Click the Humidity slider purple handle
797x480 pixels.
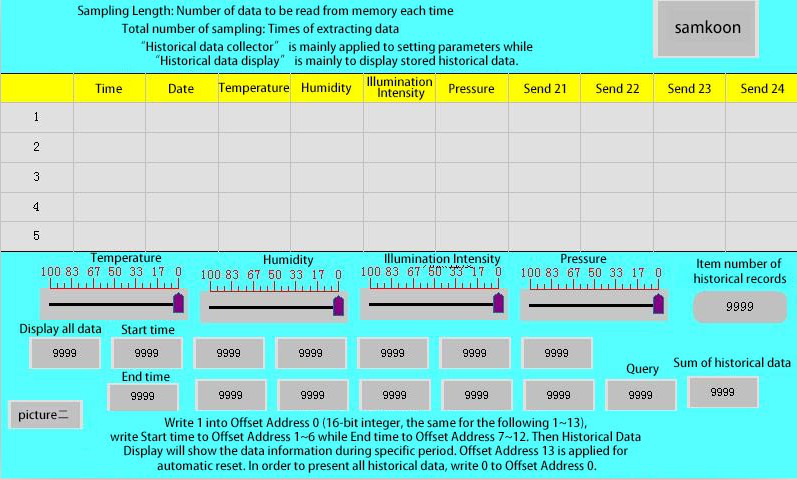point(338,306)
